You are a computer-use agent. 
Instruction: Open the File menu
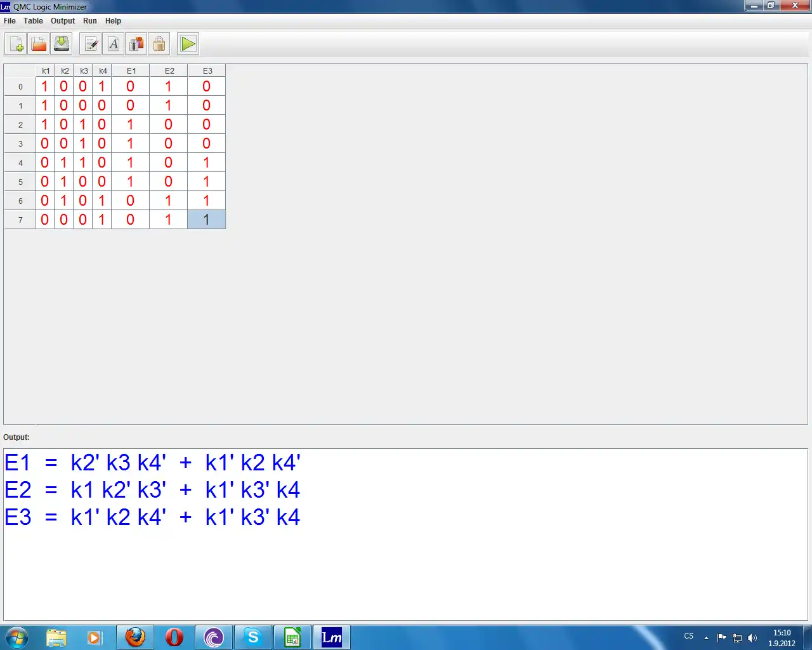pos(10,21)
